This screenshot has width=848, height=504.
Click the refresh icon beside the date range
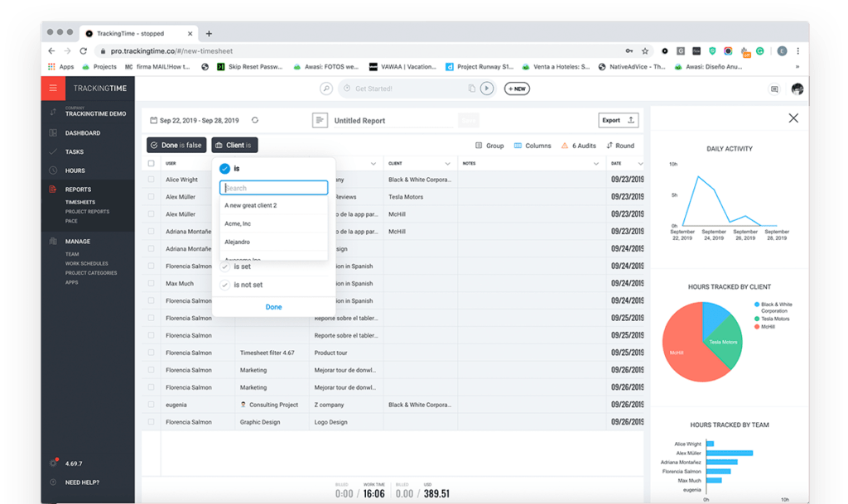tap(255, 120)
